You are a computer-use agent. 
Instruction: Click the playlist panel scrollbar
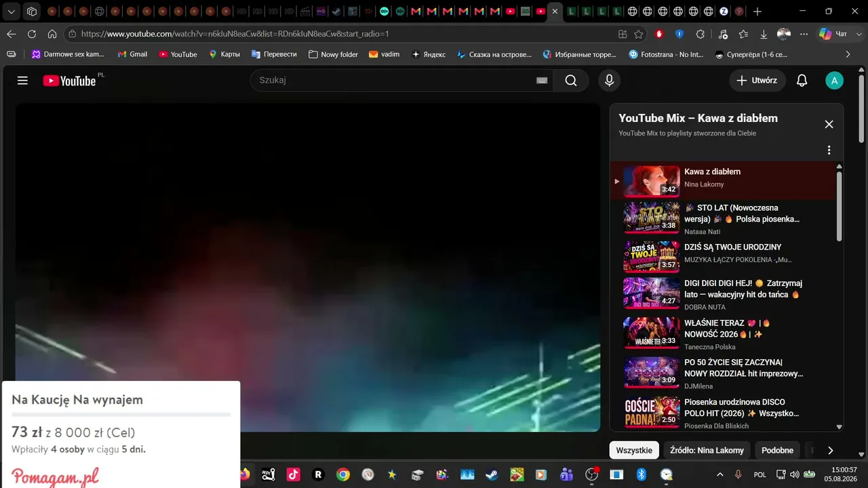[839, 206]
